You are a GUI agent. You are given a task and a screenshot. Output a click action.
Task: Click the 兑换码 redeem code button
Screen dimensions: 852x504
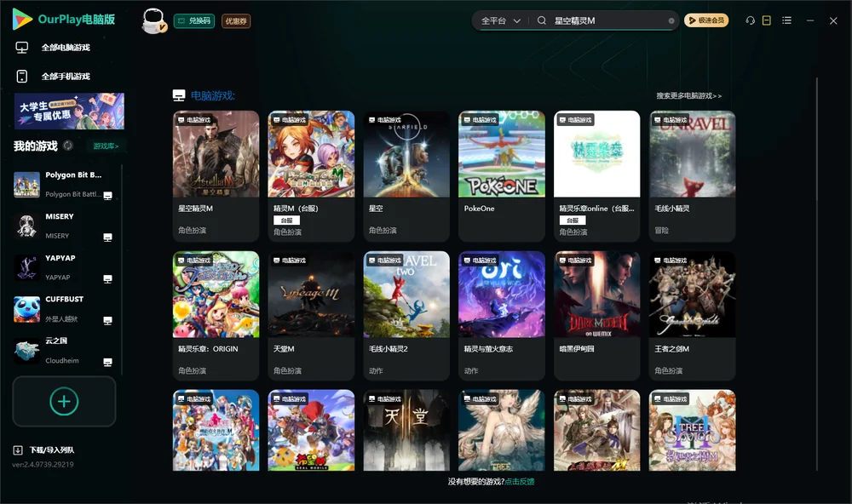point(194,20)
